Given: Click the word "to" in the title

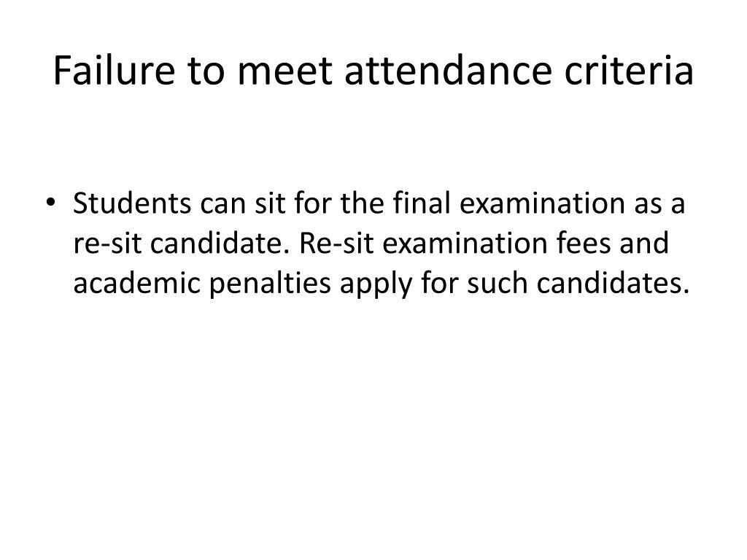Looking at the screenshot, I should [x=205, y=72].
